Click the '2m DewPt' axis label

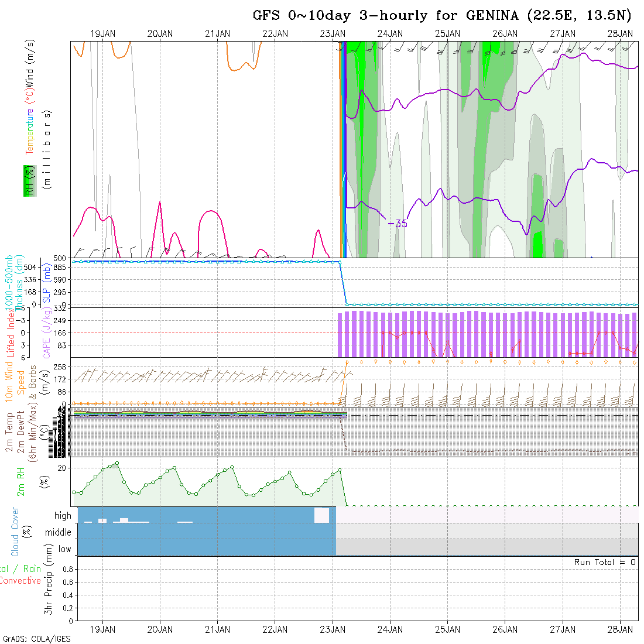click(20, 433)
